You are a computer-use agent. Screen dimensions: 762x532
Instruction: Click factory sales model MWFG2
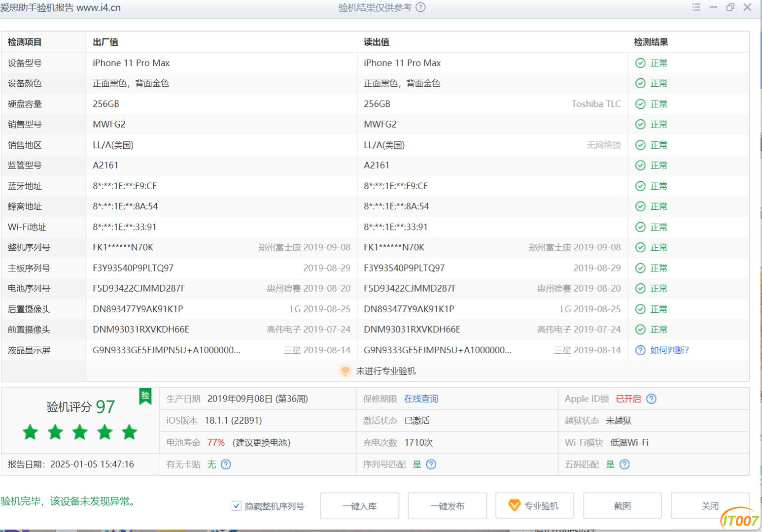click(109, 124)
